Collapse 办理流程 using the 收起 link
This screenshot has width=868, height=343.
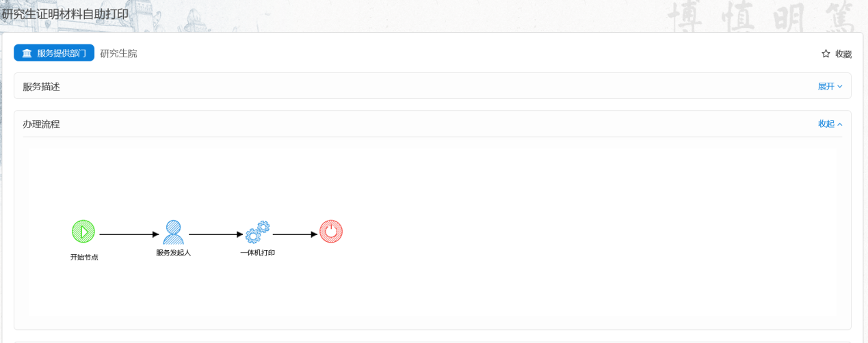[826, 124]
